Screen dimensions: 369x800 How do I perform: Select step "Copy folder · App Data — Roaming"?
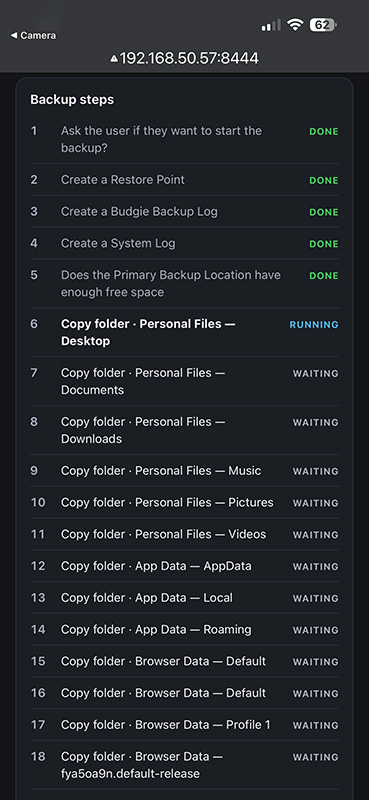pos(156,629)
